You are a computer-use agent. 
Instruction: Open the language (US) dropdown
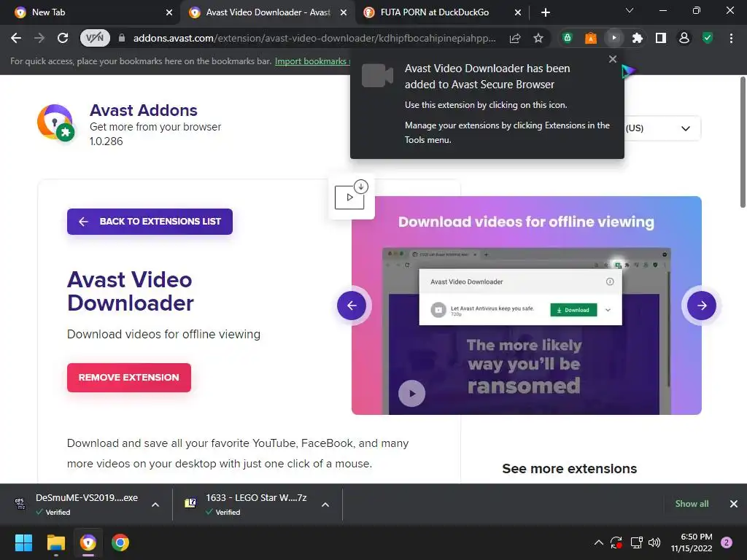pos(662,128)
